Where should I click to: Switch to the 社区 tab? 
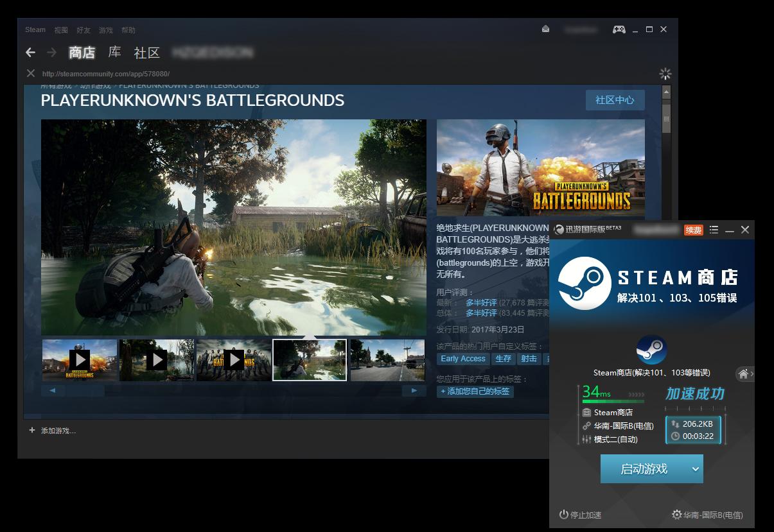pyautogui.click(x=146, y=53)
